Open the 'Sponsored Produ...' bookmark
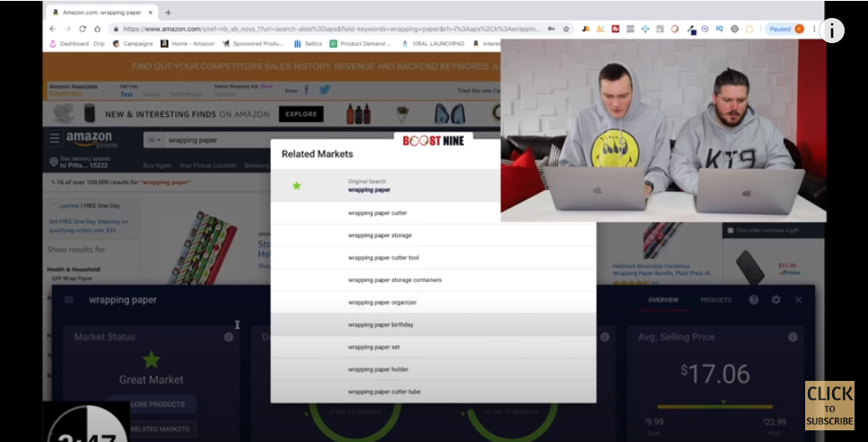 252,43
